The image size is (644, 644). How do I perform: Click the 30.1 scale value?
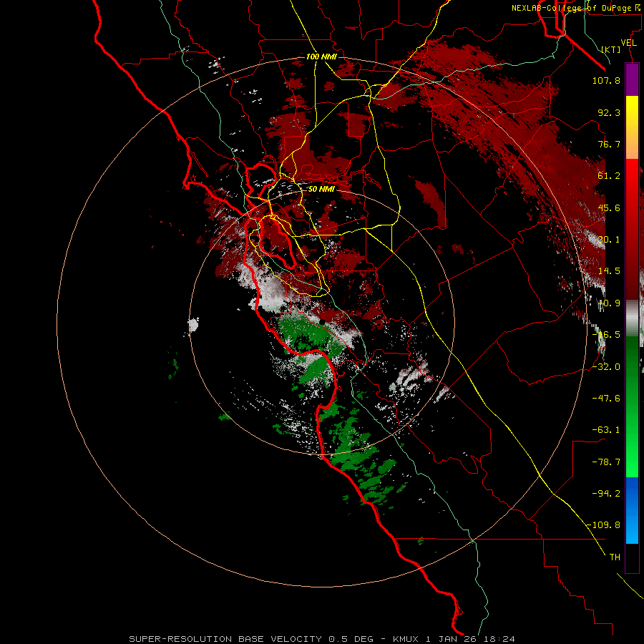click(x=609, y=240)
